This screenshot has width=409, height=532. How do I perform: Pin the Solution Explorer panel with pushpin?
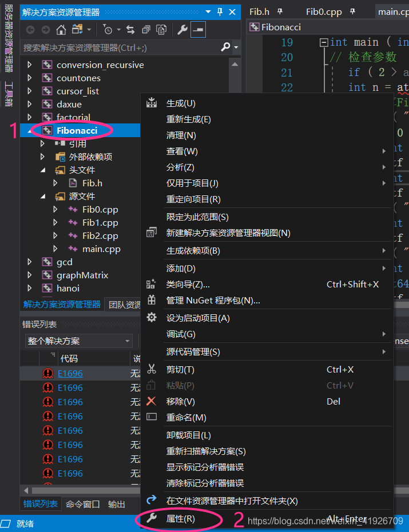pos(220,12)
